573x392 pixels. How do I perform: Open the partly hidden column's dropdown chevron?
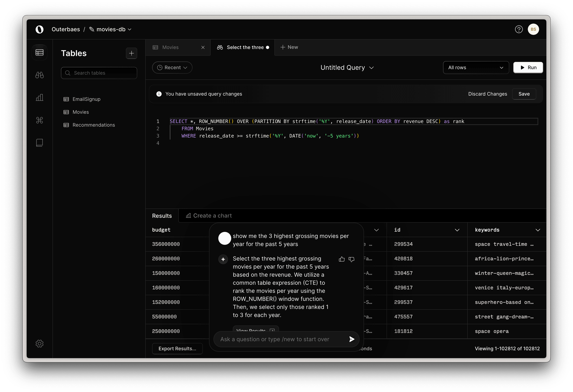pyautogui.click(x=376, y=230)
